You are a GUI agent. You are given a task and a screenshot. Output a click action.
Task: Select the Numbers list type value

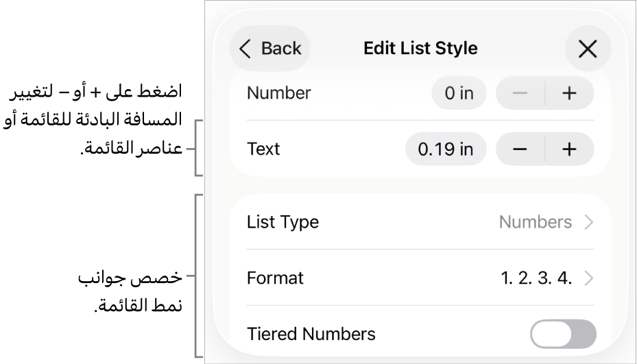(535, 222)
